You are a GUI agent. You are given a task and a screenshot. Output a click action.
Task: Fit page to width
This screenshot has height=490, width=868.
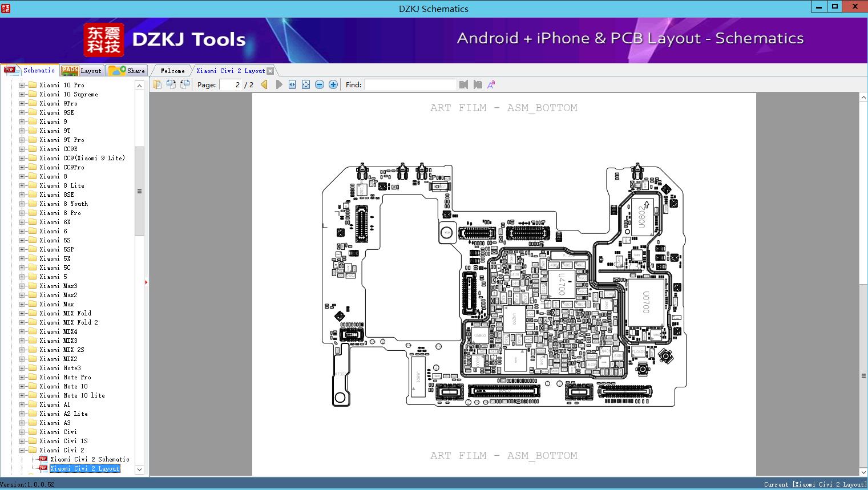pyautogui.click(x=292, y=84)
